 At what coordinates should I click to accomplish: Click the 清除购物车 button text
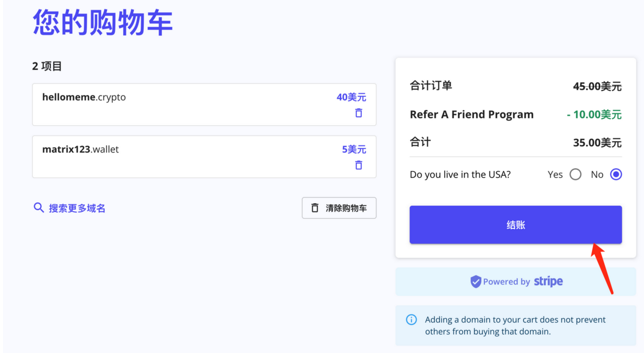(x=346, y=208)
